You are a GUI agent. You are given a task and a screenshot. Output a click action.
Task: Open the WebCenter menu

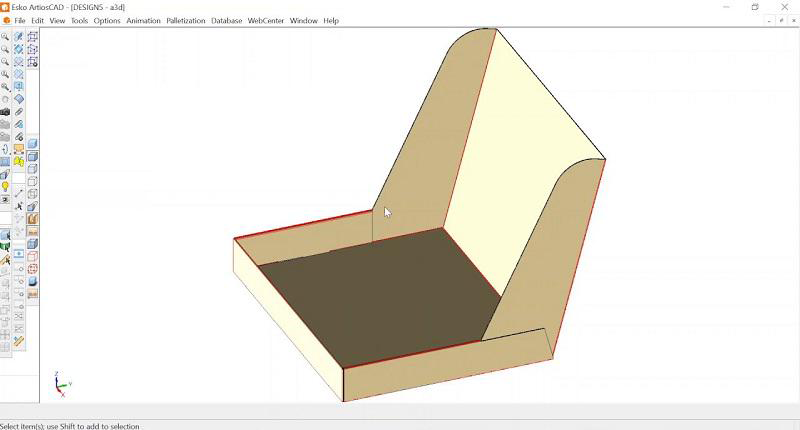click(x=266, y=20)
